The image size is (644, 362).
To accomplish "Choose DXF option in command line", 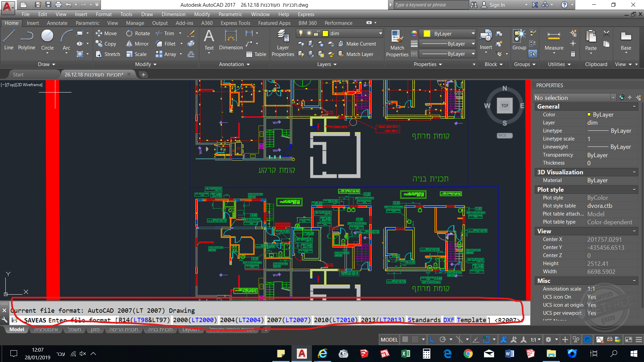I will [448, 320].
